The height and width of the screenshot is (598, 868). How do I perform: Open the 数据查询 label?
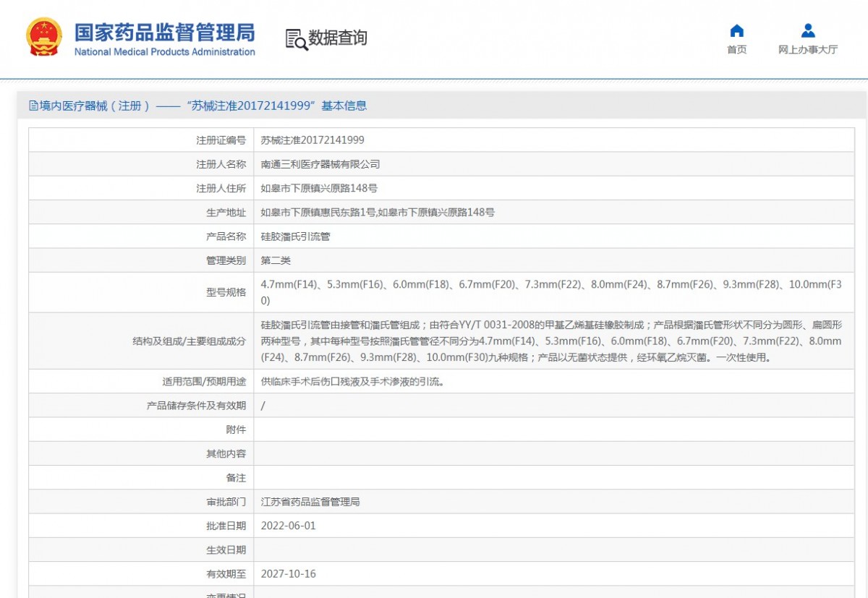point(338,38)
